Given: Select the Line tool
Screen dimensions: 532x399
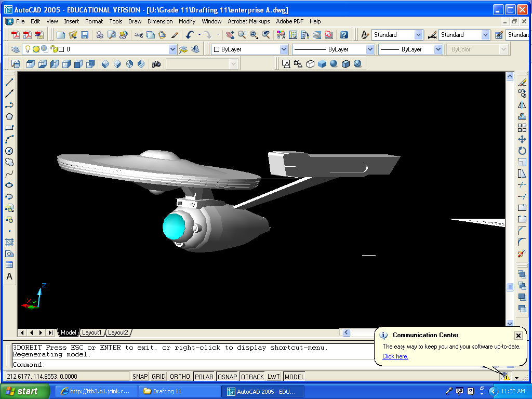Looking at the screenshot, I should click(9, 82).
